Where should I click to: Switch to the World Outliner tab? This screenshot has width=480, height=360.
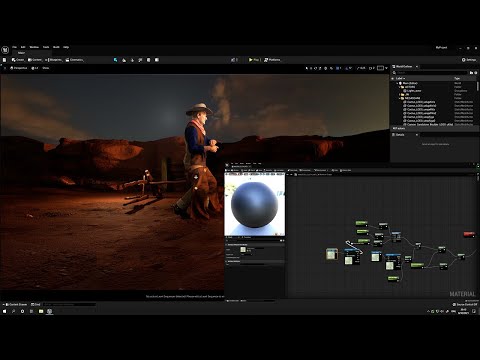pyautogui.click(x=404, y=67)
